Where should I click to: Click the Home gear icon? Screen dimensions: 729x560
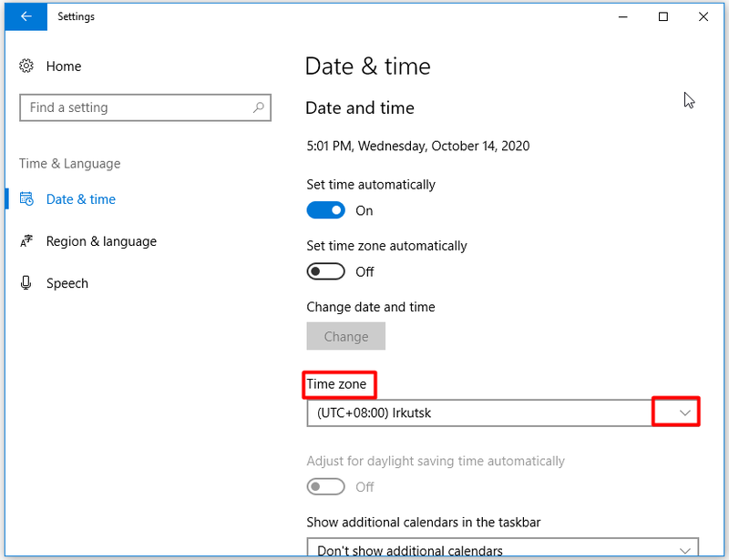pos(26,66)
